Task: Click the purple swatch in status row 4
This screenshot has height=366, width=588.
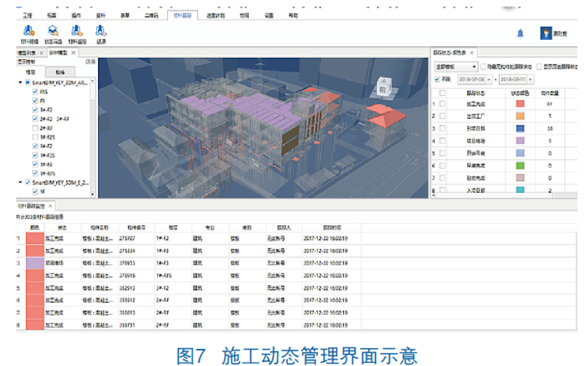Action: click(520, 141)
